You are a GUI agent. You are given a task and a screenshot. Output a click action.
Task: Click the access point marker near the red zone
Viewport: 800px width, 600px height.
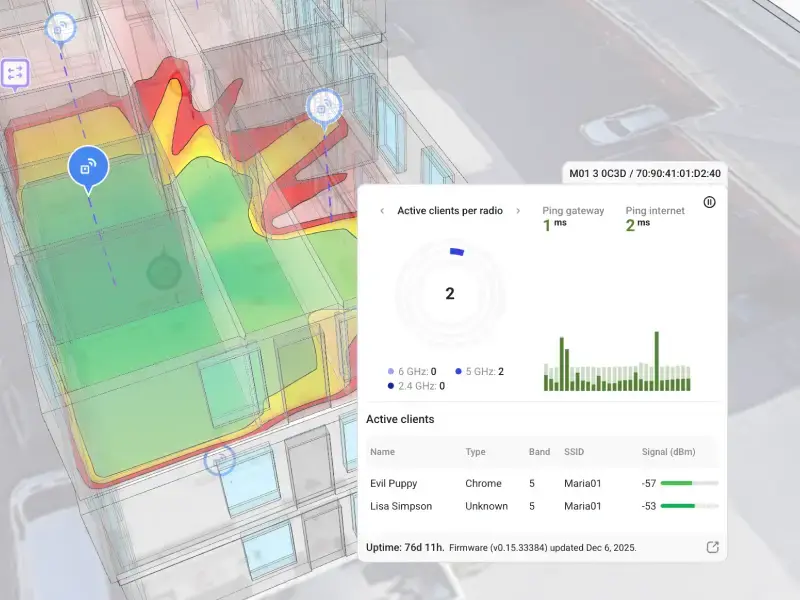[323, 105]
